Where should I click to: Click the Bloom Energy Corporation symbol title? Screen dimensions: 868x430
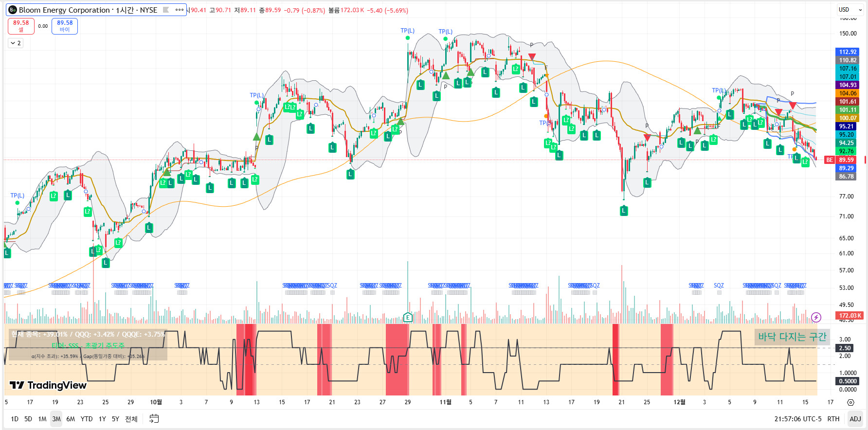click(64, 10)
